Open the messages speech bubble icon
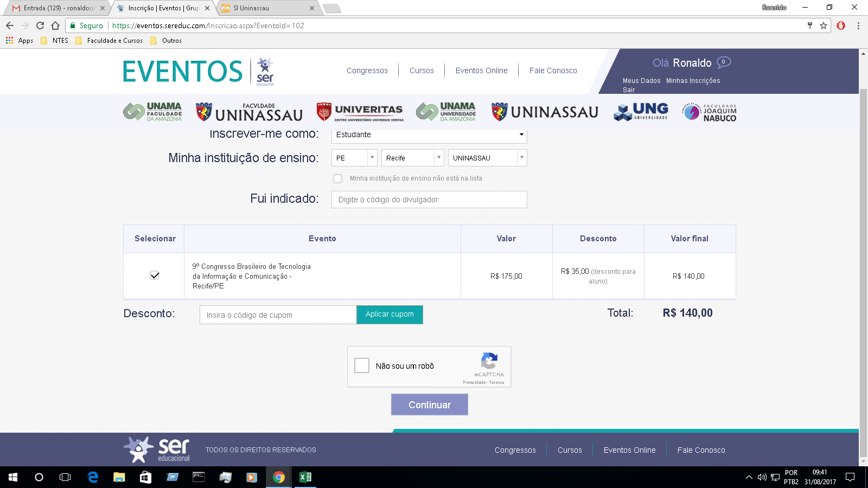The width and height of the screenshot is (868, 488). click(x=724, y=62)
